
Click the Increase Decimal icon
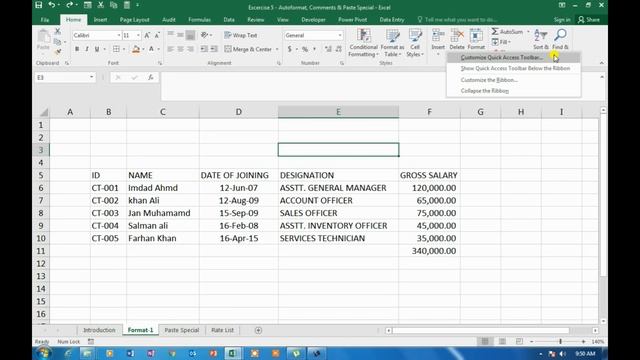[x=328, y=49]
